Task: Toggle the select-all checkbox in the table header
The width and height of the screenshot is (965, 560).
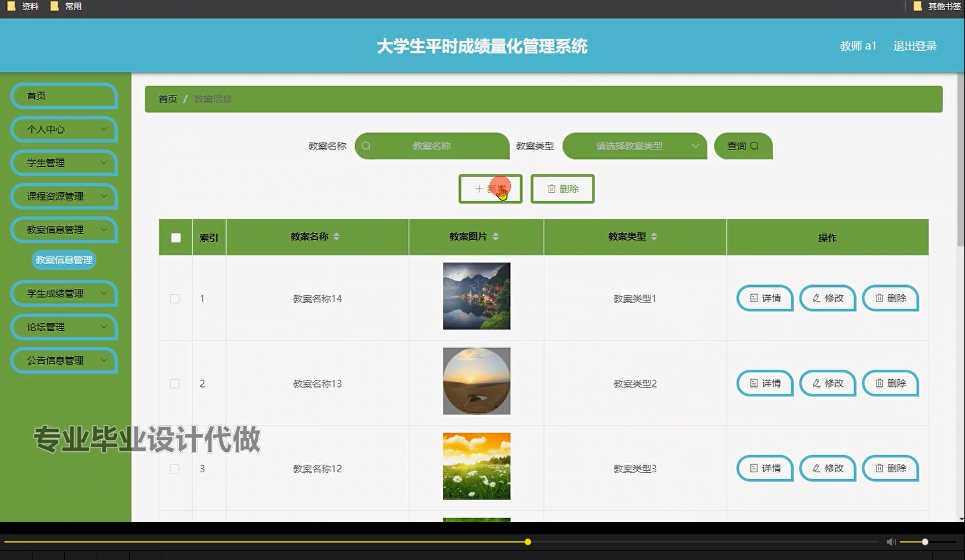Action: [x=175, y=236]
